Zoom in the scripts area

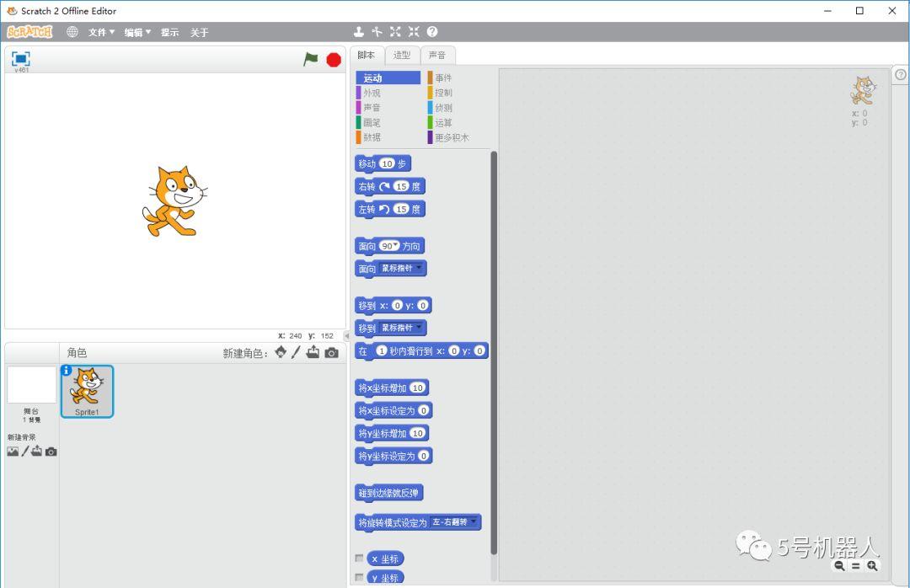(872, 565)
